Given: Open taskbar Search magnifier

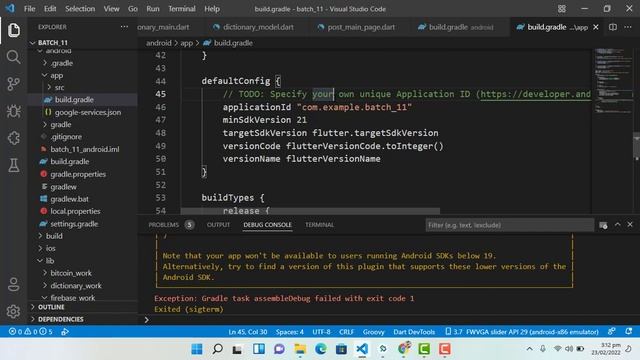Looking at the screenshot, I should [x=218, y=349].
